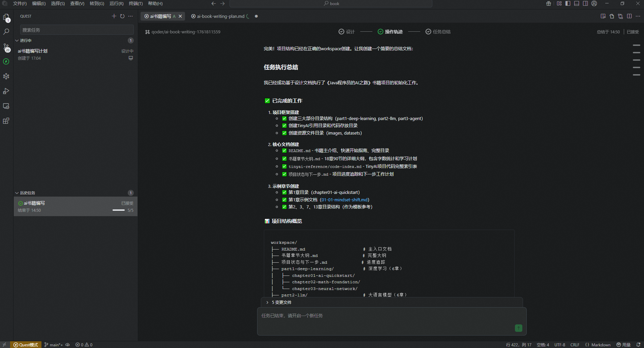Open the 文件(F) menu
The width and height of the screenshot is (644, 348).
tap(20, 3)
